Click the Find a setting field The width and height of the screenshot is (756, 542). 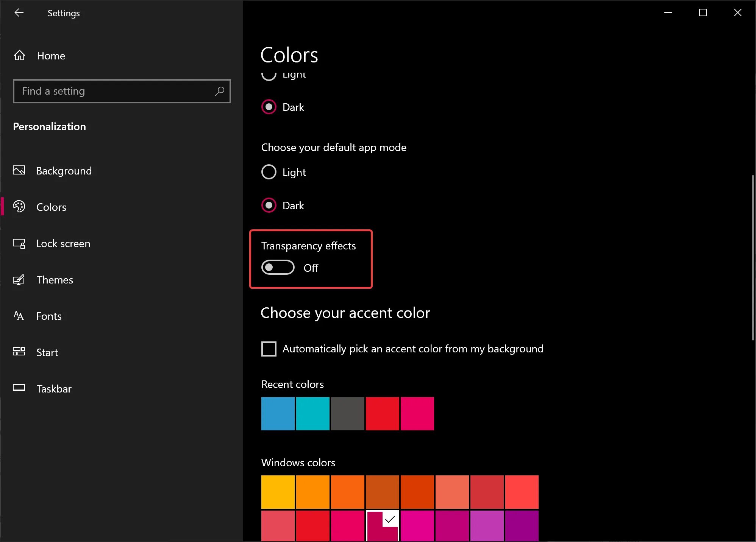coord(114,91)
